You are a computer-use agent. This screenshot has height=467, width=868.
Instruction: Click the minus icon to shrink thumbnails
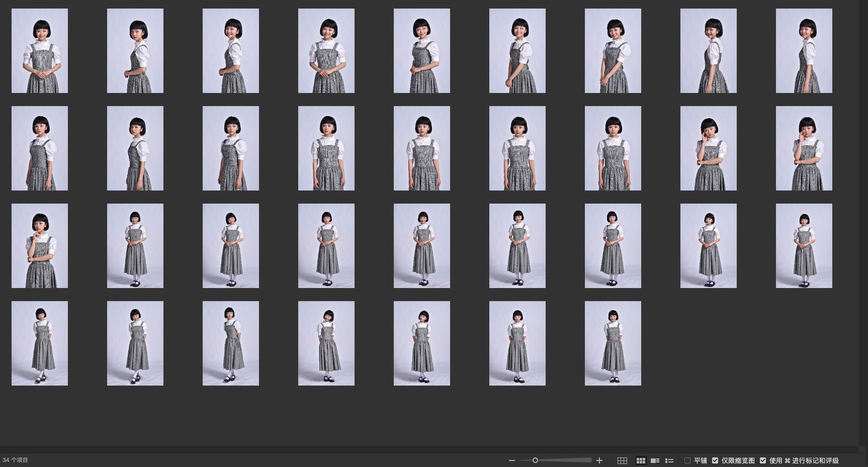(x=512, y=460)
